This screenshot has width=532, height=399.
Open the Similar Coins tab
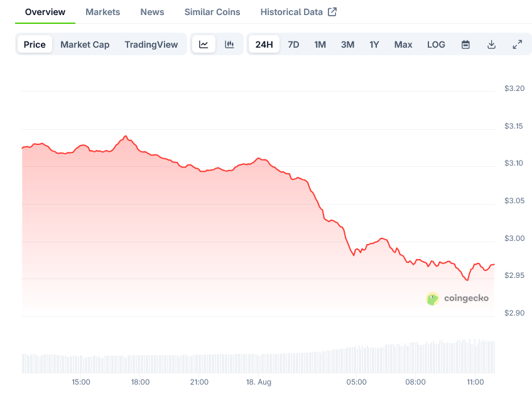(212, 12)
